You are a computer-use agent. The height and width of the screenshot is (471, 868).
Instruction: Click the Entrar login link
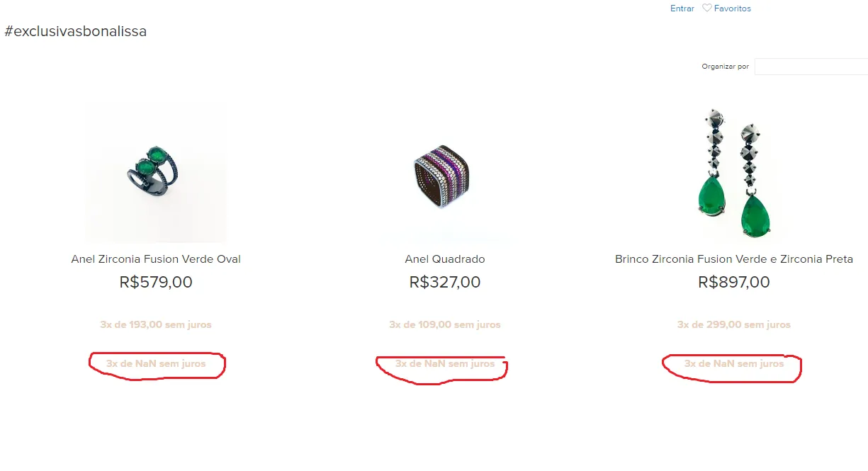click(x=682, y=8)
